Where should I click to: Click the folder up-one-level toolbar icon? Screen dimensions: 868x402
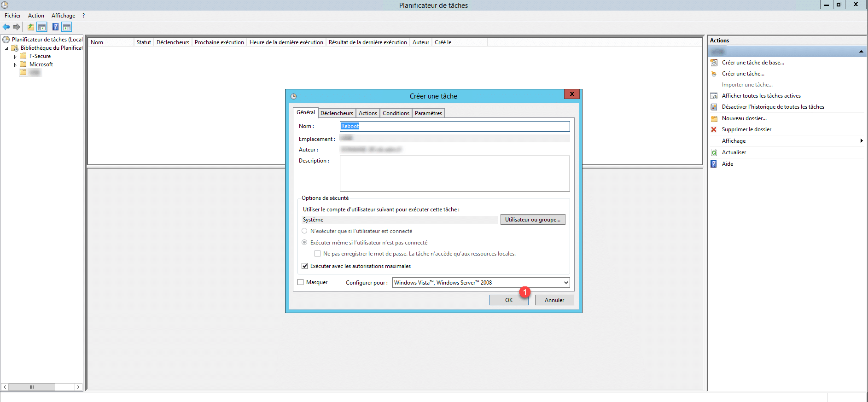30,27
